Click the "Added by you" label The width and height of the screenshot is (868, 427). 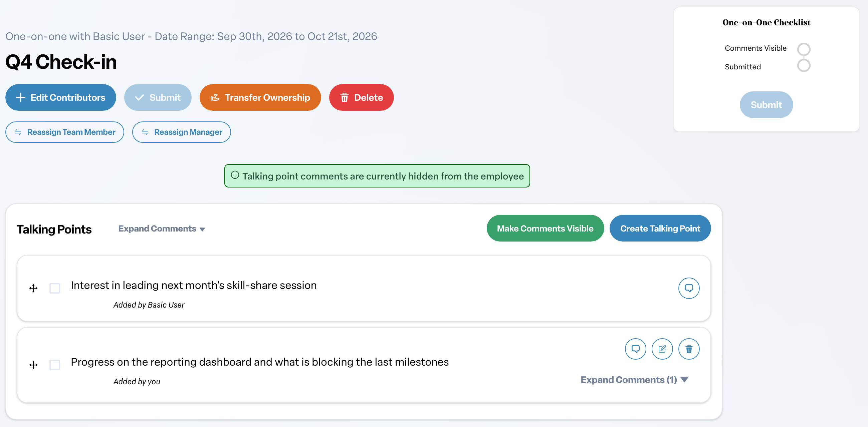pos(137,381)
